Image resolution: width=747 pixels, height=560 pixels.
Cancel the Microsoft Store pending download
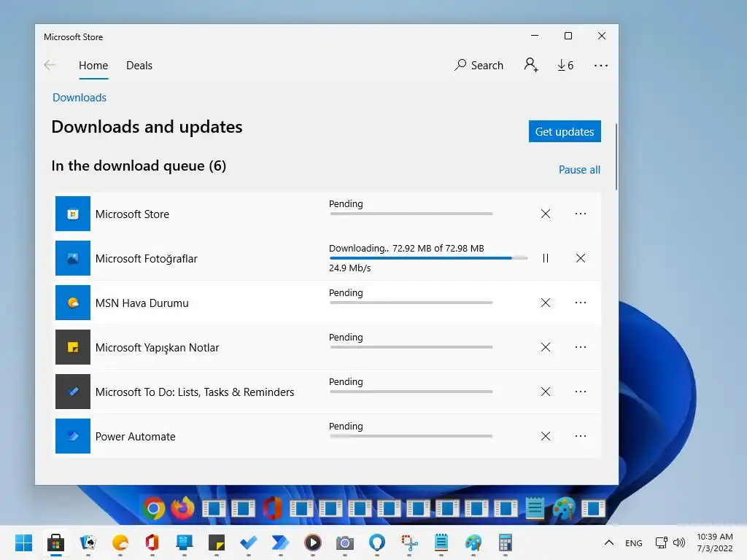[546, 214]
